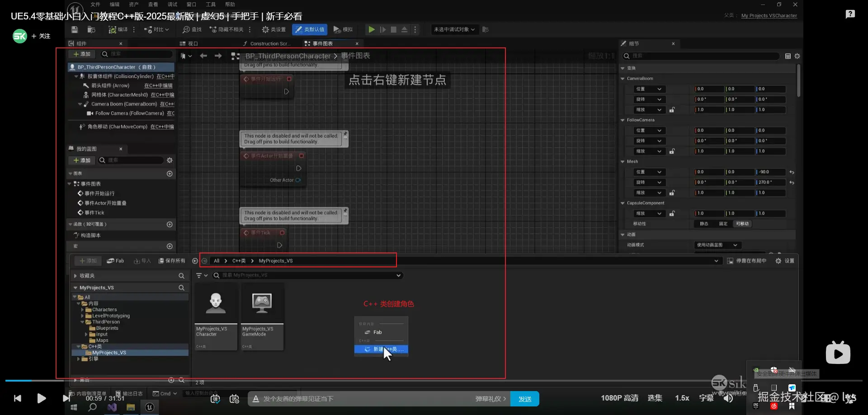This screenshot has width=868, height=415.
Task: Click Fab button in content browser
Action: pos(115,261)
